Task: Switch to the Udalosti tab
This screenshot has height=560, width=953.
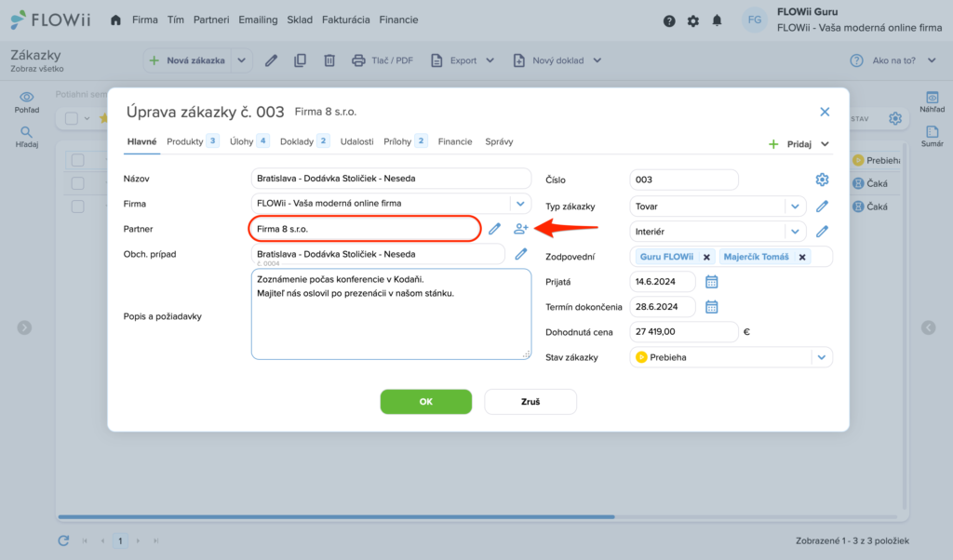Action: click(356, 141)
